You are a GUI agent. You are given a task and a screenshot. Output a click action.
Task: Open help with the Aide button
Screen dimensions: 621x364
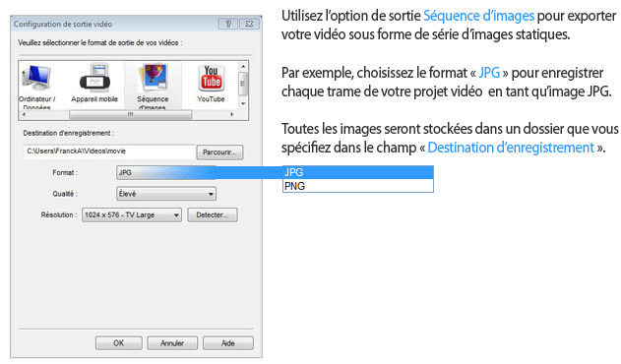228,343
